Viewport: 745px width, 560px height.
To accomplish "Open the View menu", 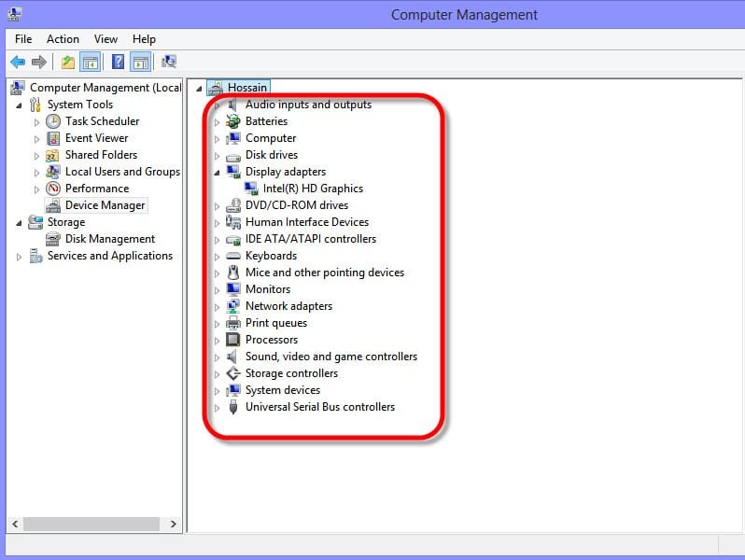I will (105, 39).
